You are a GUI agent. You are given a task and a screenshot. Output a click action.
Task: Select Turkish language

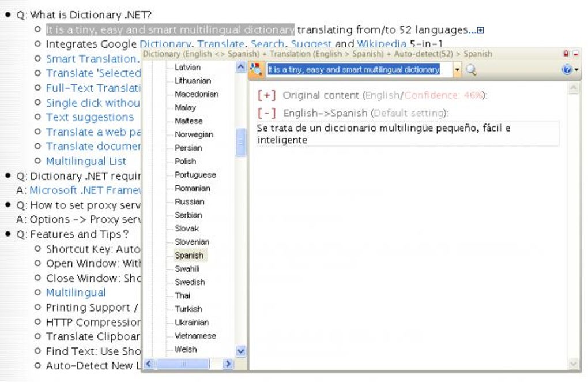click(x=189, y=309)
